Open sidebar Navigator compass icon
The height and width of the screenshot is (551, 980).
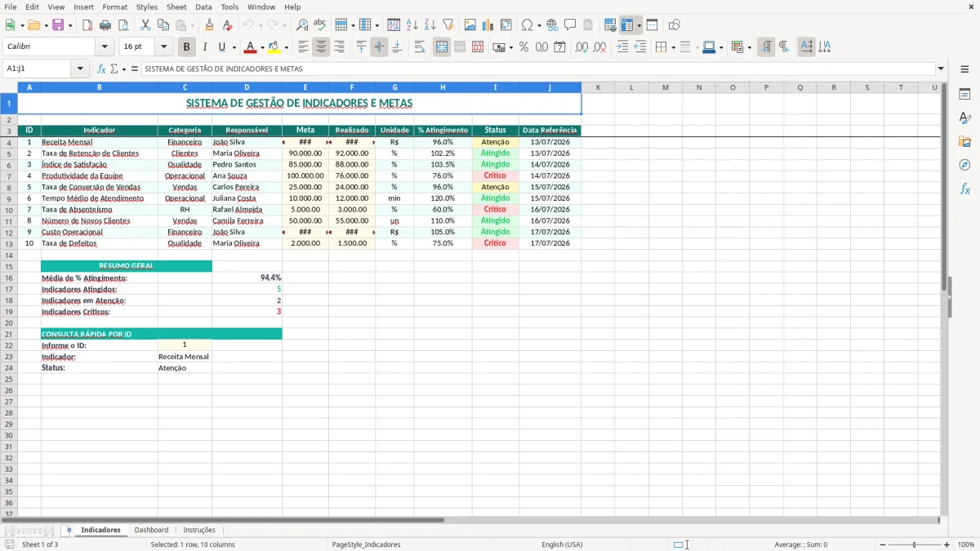[x=964, y=165]
